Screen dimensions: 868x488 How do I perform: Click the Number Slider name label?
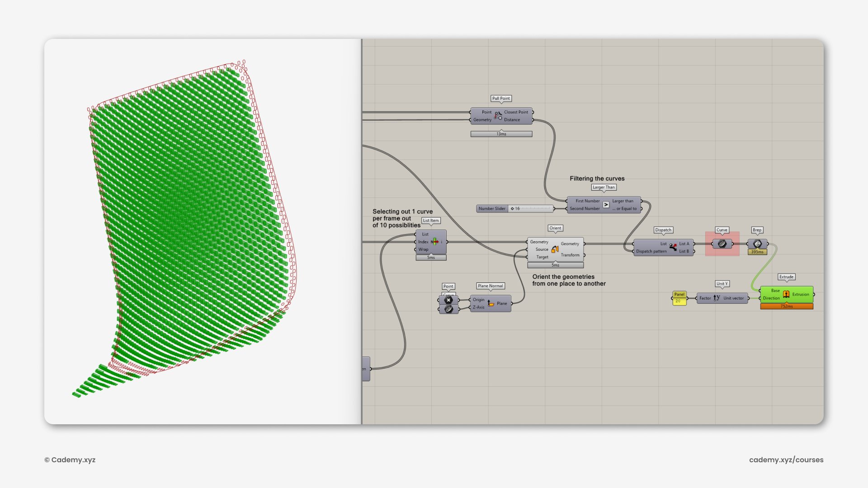[492, 209]
